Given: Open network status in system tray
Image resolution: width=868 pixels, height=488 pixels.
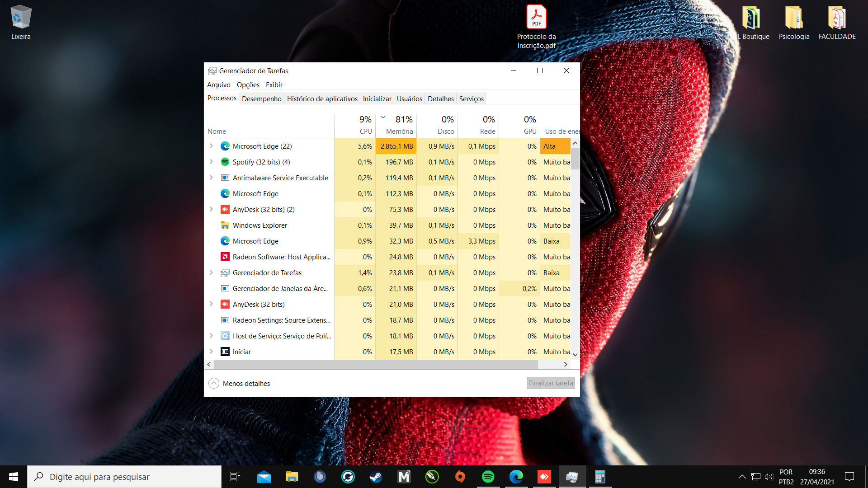Looking at the screenshot, I should (x=755, y=477).
